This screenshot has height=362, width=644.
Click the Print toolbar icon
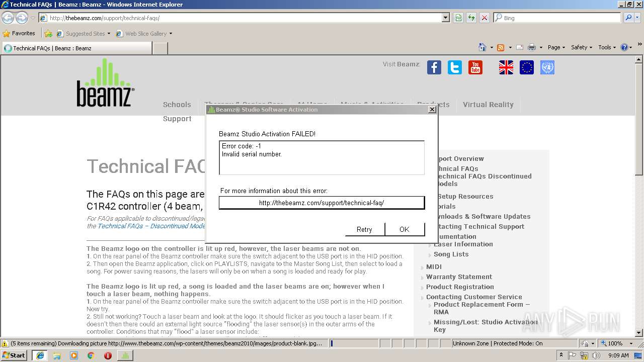coord(532,47)
